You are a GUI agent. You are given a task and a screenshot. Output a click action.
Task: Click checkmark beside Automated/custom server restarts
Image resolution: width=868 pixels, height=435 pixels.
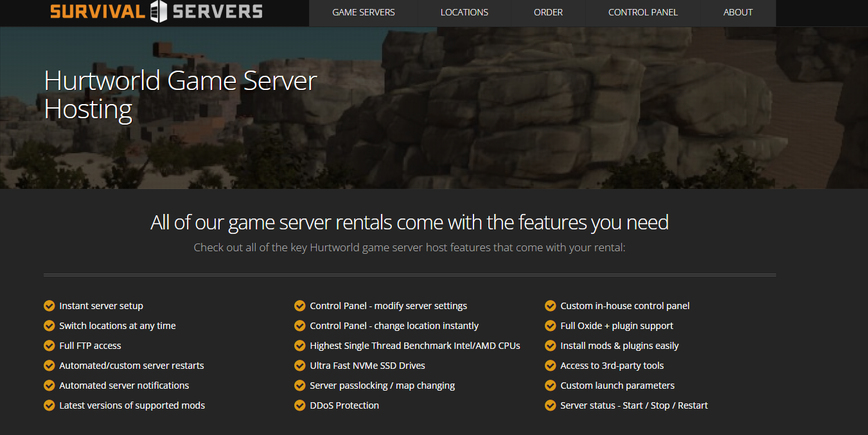click(49, 366)
